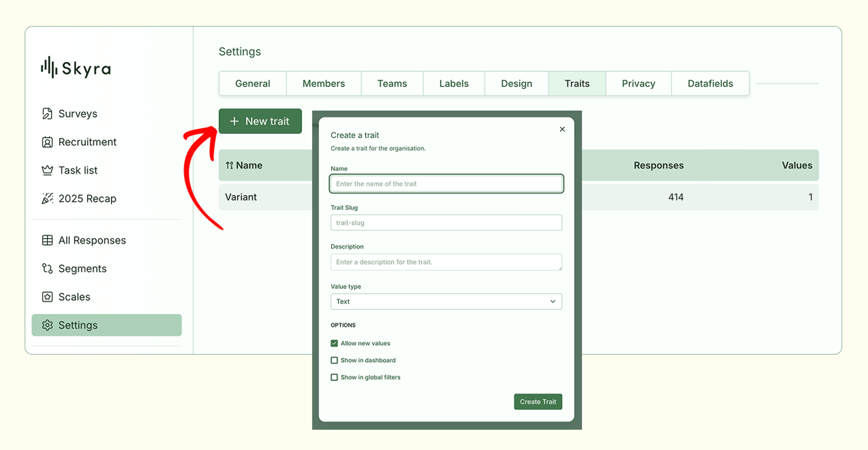Switch to the Datafields tab

click(x=710, y=84)
